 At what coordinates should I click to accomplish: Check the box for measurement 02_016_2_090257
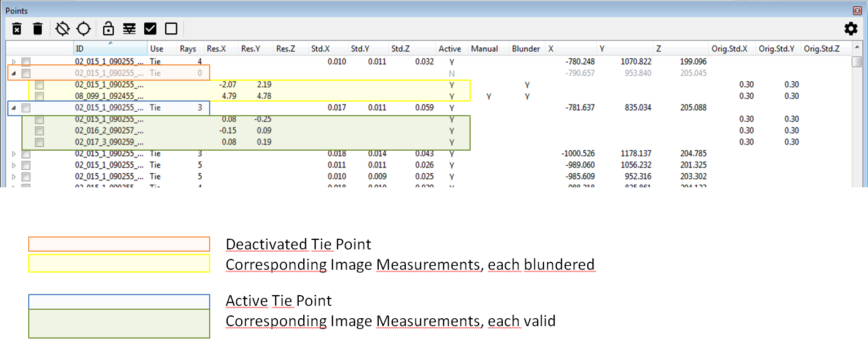pos(39,131)
